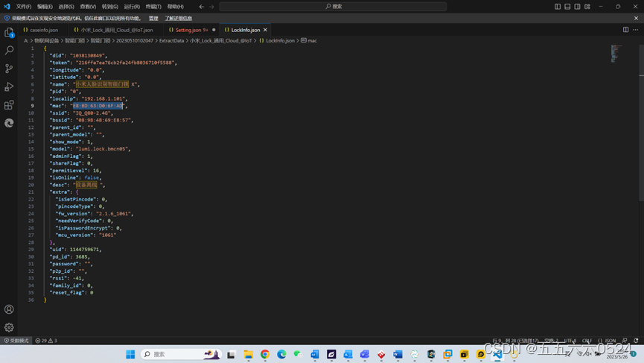Split the editor to the right
The width and height of the screenshot is (644, 363).
[625, 30]
